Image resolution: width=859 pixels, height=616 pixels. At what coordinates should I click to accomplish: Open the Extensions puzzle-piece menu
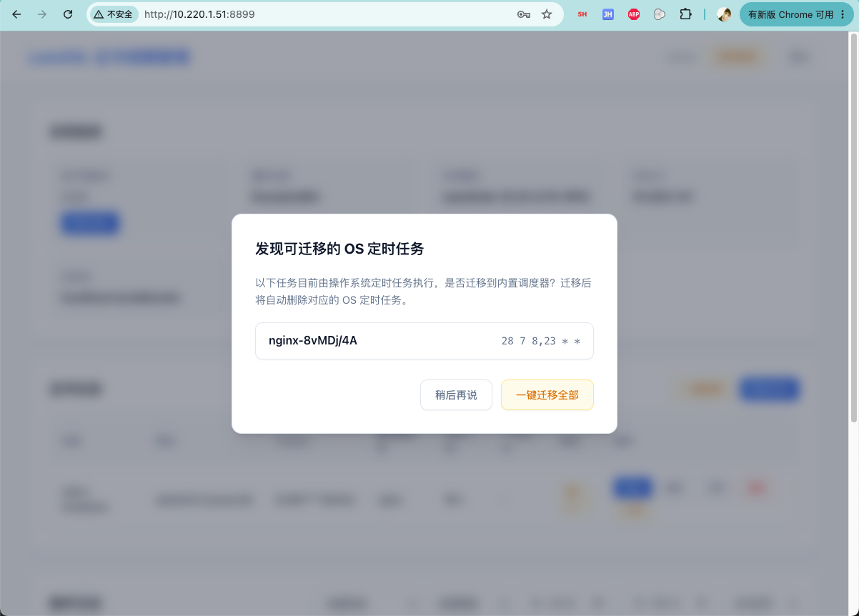(685, 14)
